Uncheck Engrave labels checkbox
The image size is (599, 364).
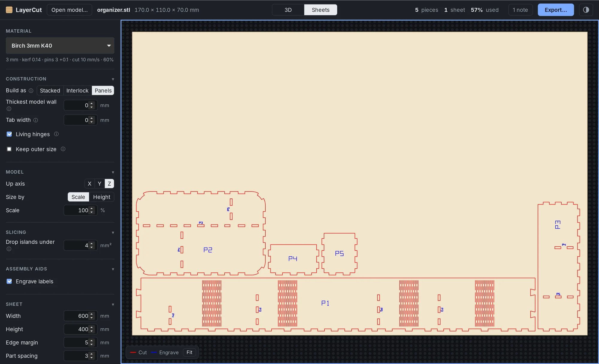[x=9, y=281]
